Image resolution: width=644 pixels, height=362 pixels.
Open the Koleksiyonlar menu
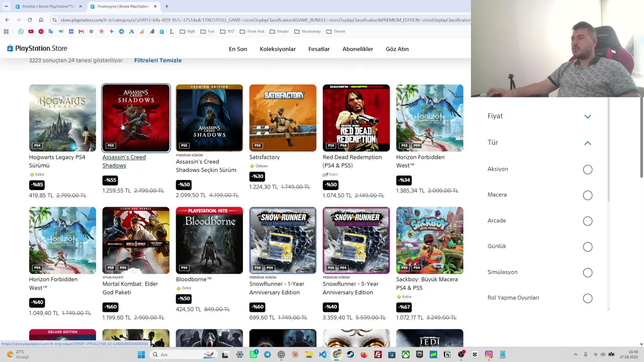click(278, 49)
